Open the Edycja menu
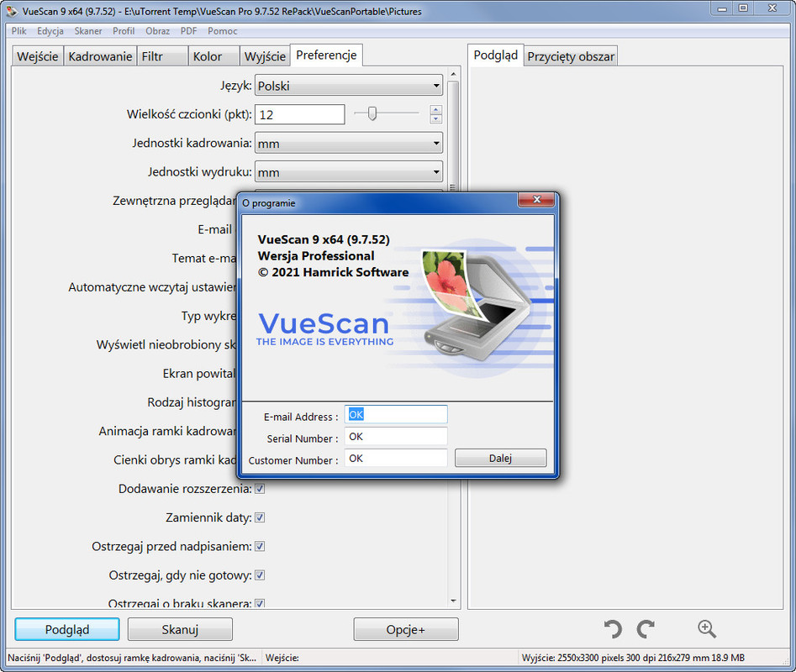Viewport: 796px width, 672px height. coord(50,31)
